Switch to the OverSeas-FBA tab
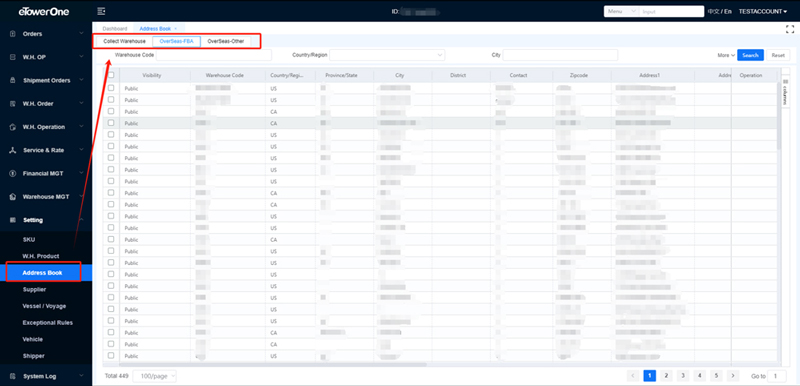The height and width of the screenshot is (386, 800). [177, 41]
